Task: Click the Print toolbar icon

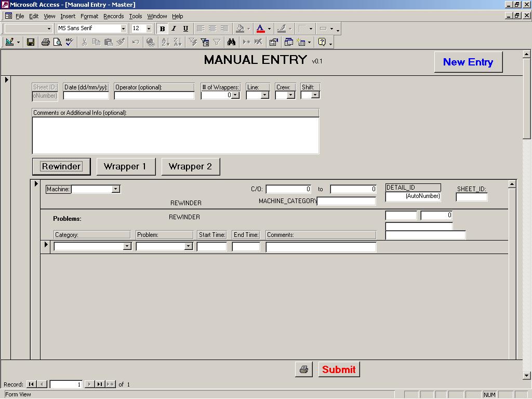Action: click(46, 42)
